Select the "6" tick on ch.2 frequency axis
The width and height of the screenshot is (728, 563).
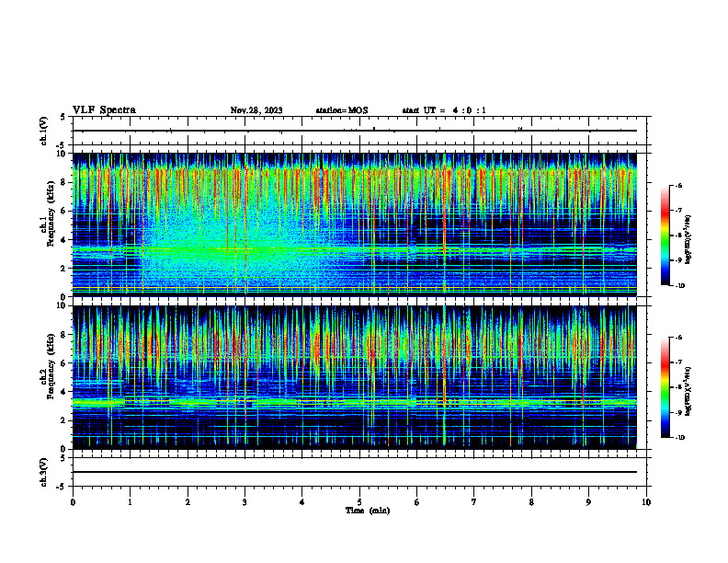pyautogui.click(x=65, y=363)
